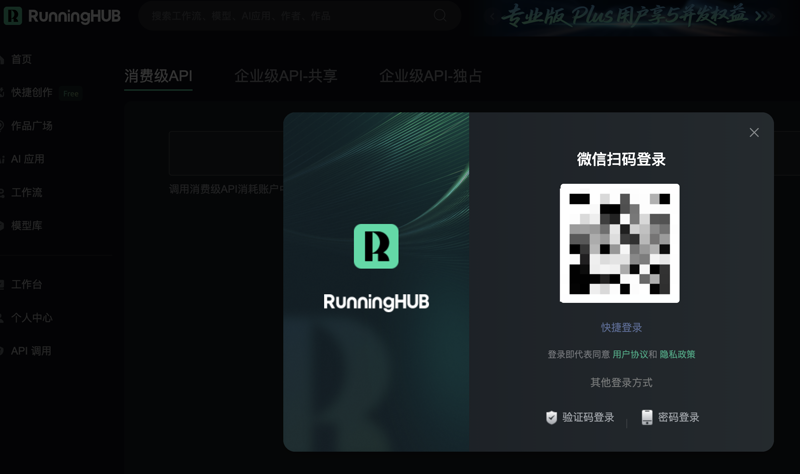Open 工作流 in the sidebar
800x474 pixels.
pyautogui.click(x=26, y=192)
